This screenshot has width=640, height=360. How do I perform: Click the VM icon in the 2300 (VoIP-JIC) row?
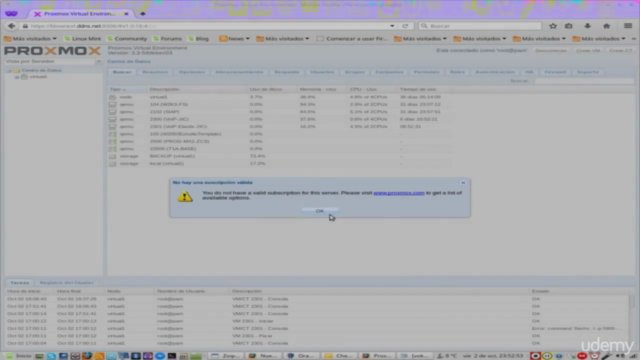coord(112,119)
